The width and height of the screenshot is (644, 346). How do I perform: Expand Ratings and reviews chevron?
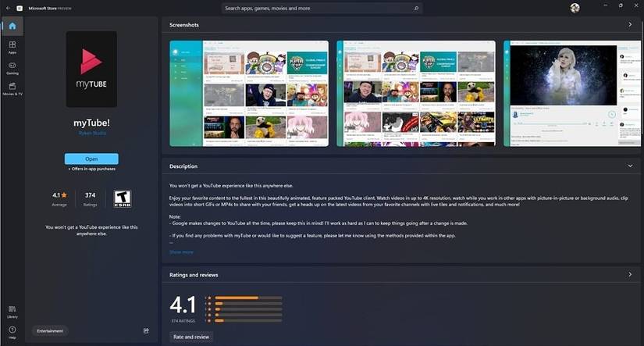[x=630, y=274]
